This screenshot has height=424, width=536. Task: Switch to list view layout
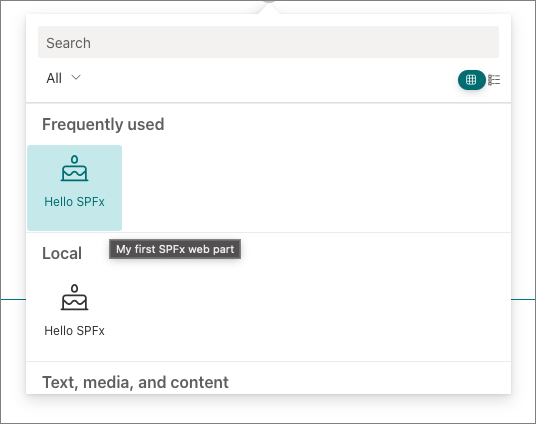pos(494,80)
